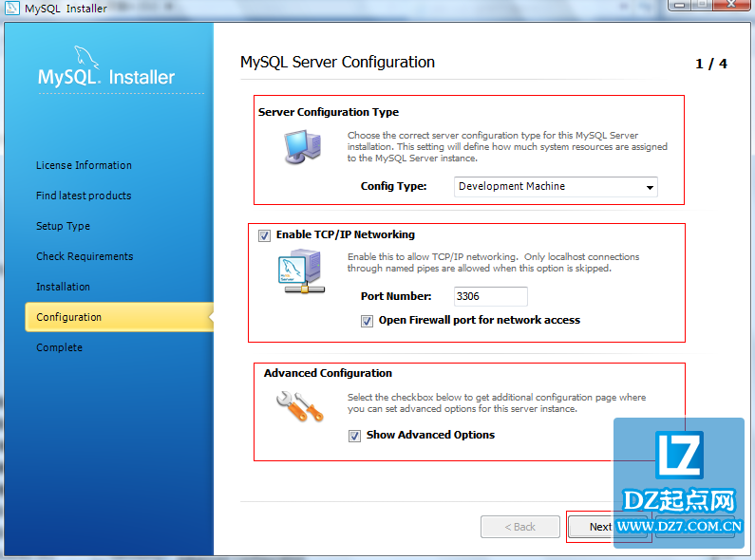Select License Information step in sidebar

click(x=84, y=165)
